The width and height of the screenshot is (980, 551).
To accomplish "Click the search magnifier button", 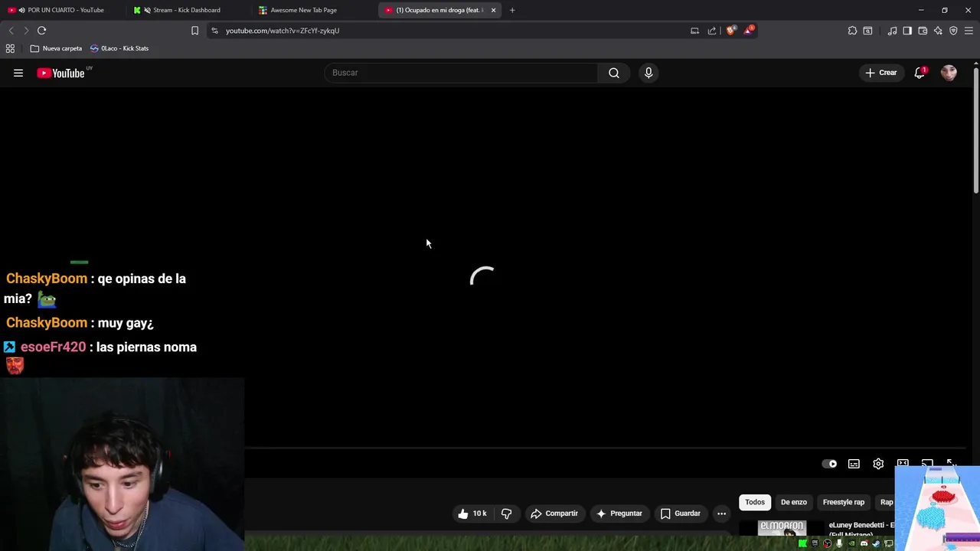I will click(614, 73).
